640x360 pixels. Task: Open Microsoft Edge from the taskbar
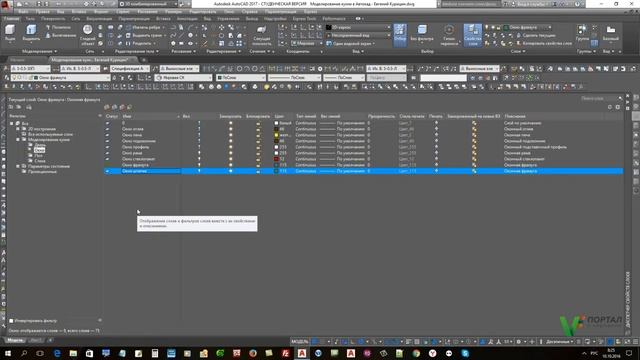(x=57, y=353)
